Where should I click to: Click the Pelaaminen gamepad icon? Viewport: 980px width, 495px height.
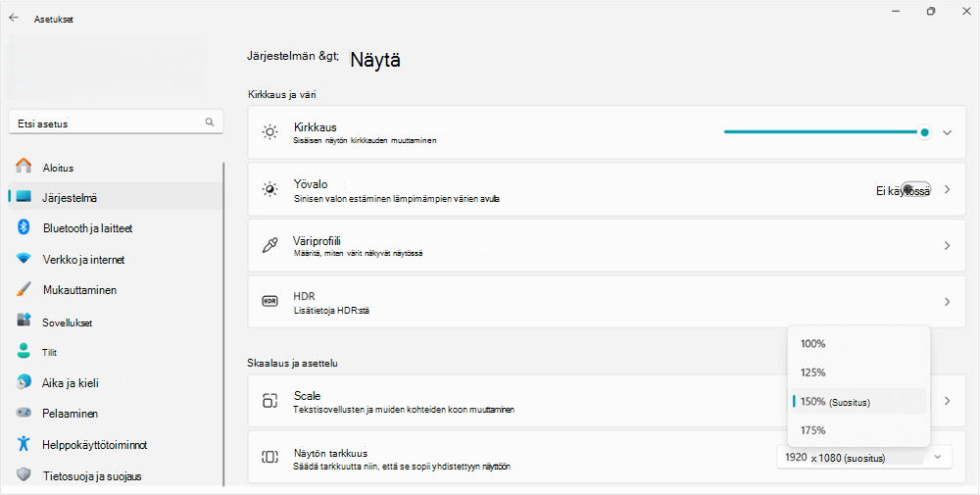(24, 413)
